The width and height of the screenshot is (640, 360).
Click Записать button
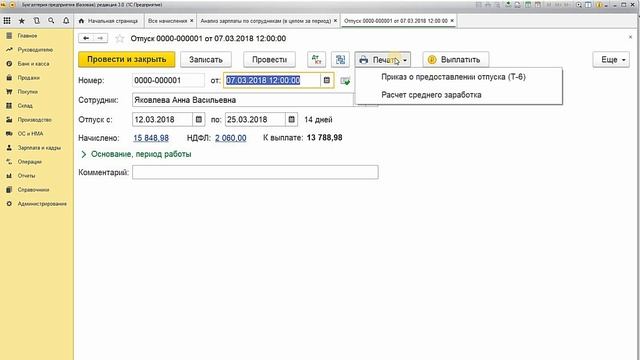(206, 60)
